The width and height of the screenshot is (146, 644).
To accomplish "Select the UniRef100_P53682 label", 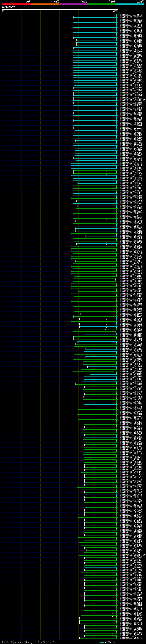I will tap(131, 168).
